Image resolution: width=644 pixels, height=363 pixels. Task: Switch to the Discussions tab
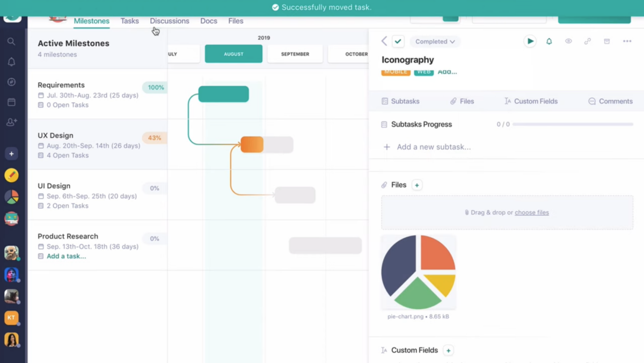point(170,21)
